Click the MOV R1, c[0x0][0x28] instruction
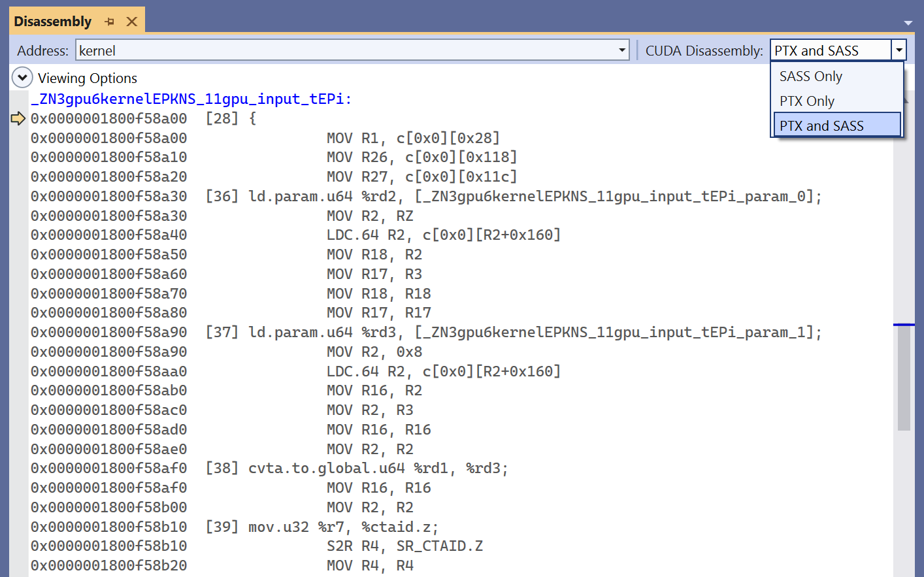This screenshot has width=924, height=577. click(413, 138)
